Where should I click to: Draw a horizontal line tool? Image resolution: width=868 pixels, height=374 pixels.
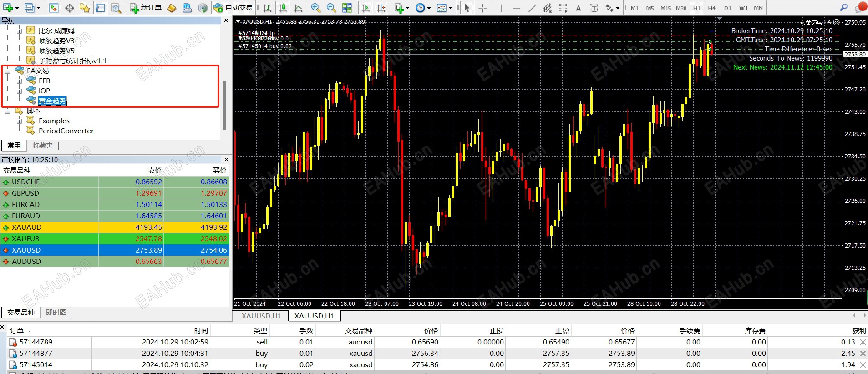pos(516,8)
